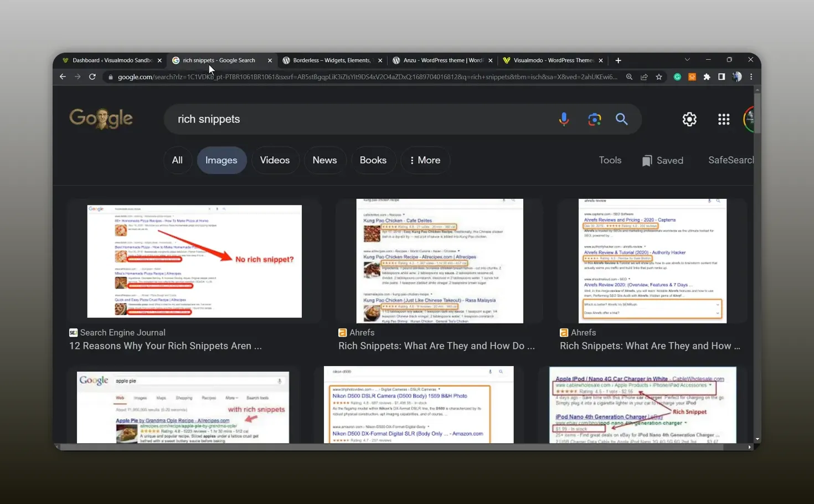
Task: Toggle the browser side panel
Action: (722, 77)
